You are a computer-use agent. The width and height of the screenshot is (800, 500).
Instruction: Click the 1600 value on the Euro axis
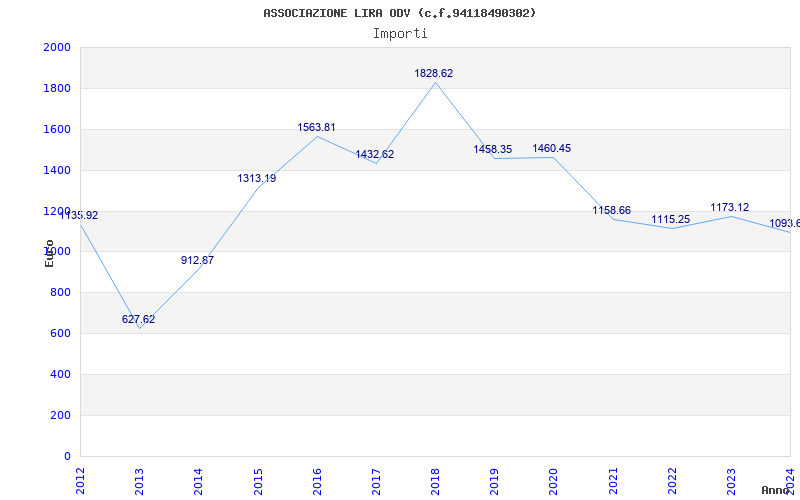(57, 129)
